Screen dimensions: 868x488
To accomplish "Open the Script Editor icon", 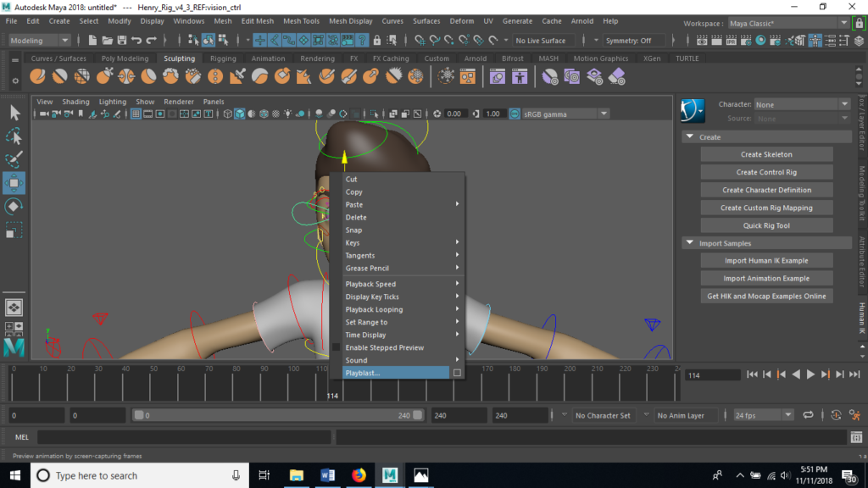I will (x=856, y=437).
